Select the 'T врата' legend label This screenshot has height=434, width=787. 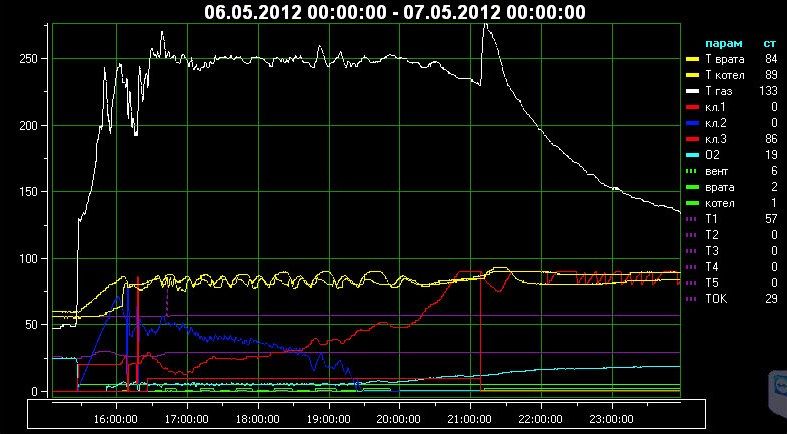pyautogui.click(x=725, y=59)
